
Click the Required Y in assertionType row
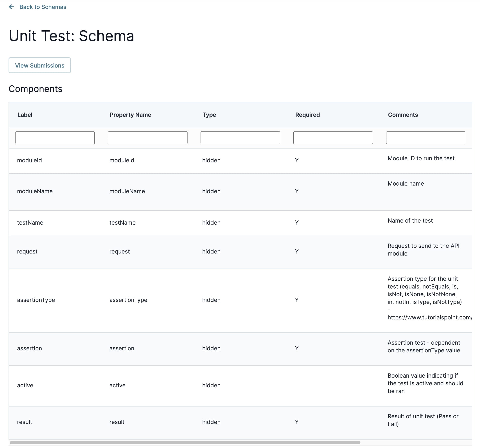(297, 300)
